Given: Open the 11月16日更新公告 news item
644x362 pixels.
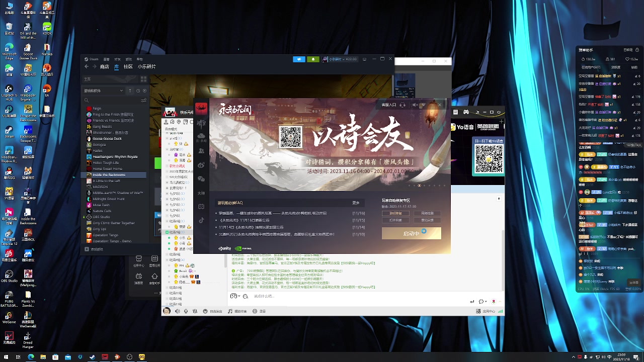Looking at the screenshot, I should [x=244, y=220].
